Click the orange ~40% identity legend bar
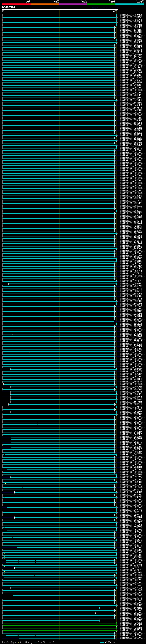 pos(45,4)
